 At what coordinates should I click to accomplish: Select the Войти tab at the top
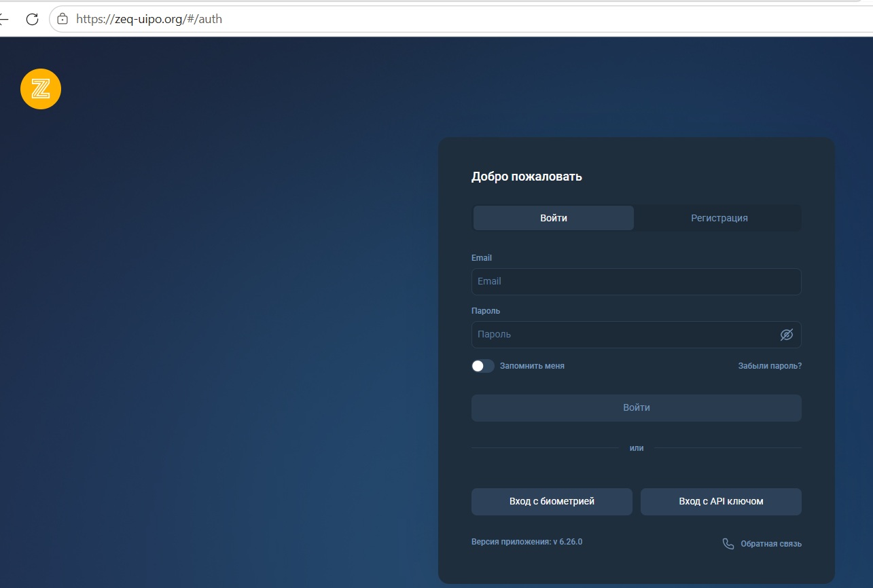[554, 218]
